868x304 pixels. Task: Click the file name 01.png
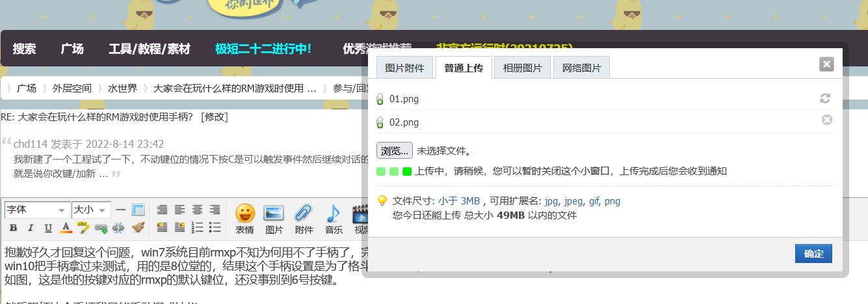404,100
